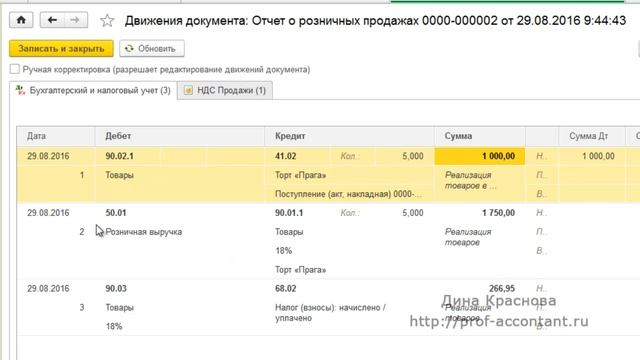The height and width of the screenshot is (360, 640).
Task: Click 'Розничная выручка' in row 2
Action: coord(143,232)
